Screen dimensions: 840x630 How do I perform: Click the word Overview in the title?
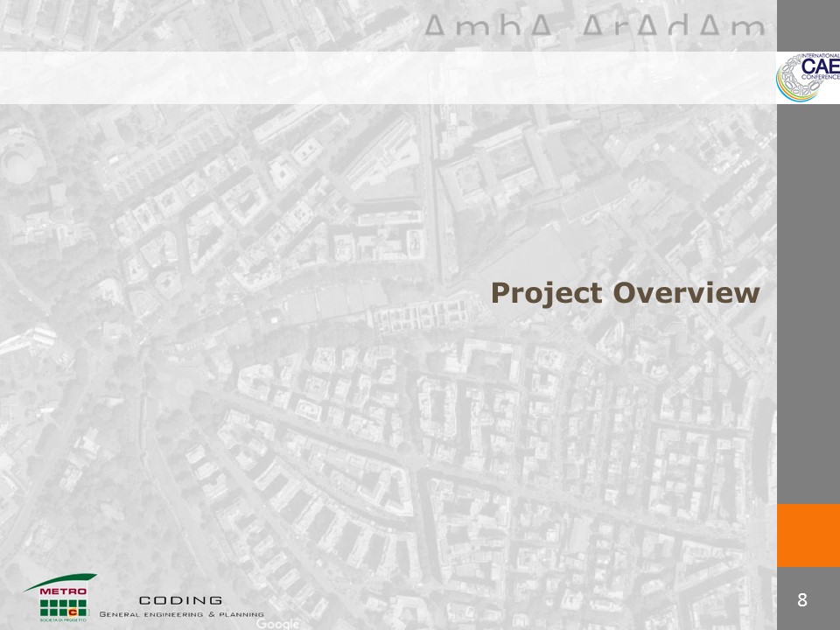(684, 293)
